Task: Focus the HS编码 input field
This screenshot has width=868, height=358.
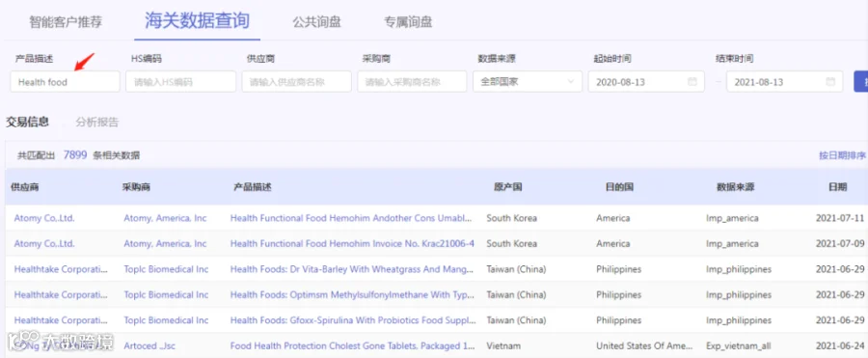Action: click(x=181, y=81)
